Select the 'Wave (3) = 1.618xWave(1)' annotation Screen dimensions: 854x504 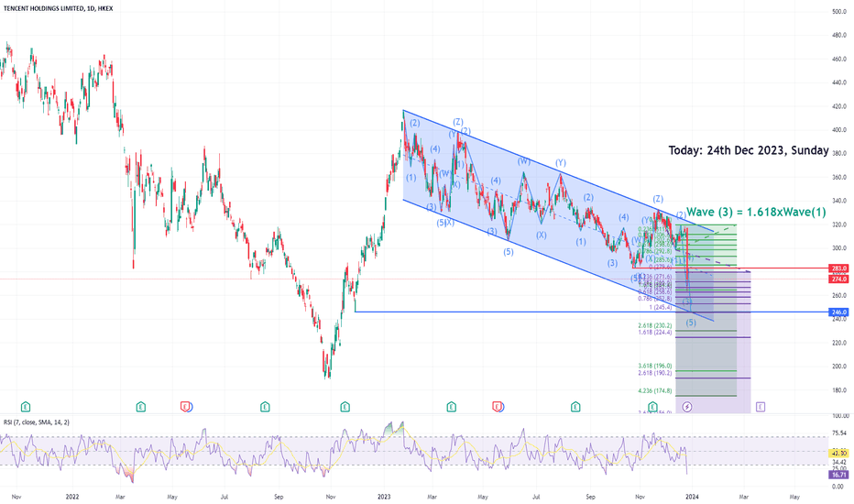pyautogui.click(x=756, y=212)
